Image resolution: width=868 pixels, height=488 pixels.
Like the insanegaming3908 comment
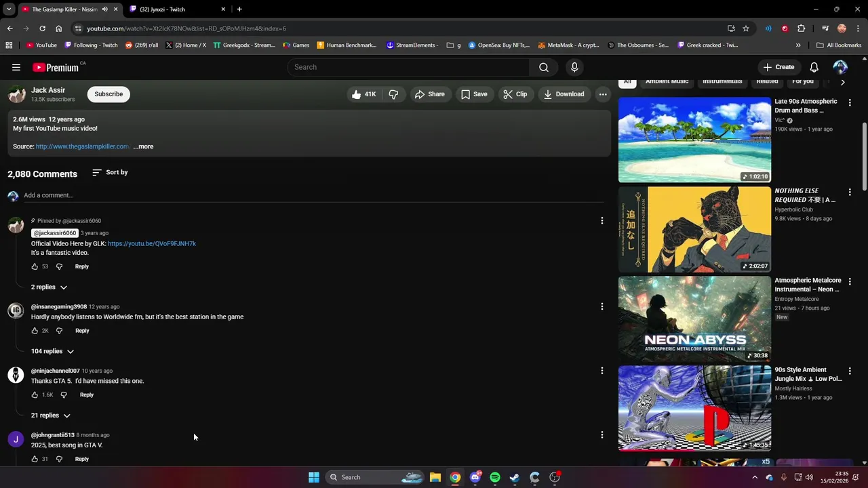35,331
